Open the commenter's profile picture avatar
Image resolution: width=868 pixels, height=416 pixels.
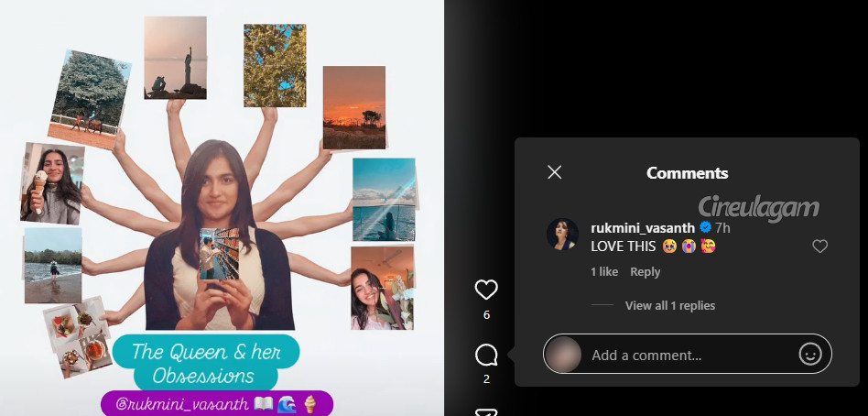click(562, 235)
